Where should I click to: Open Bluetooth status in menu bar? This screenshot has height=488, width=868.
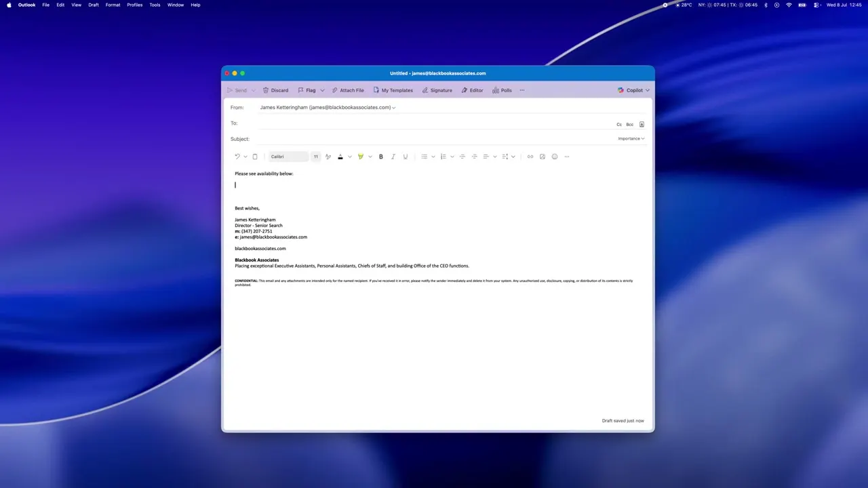766,5
